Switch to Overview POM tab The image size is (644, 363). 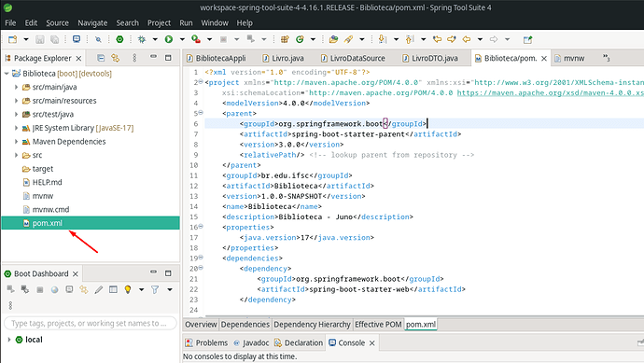click(x=201, y=325)
